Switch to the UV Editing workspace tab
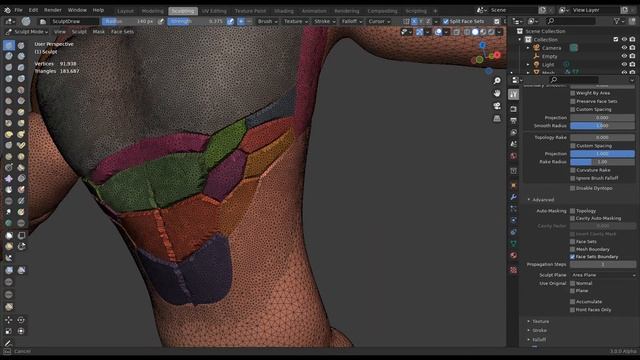 click(214, 11)
